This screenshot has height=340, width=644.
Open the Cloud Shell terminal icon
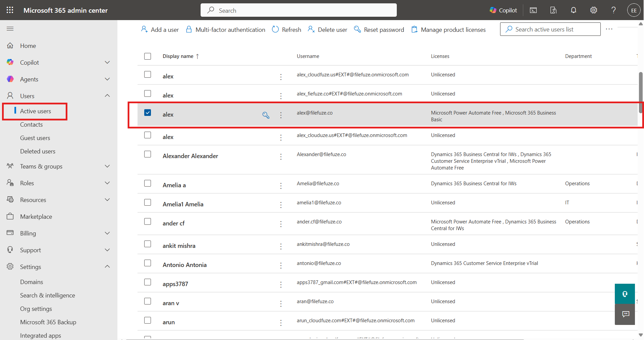533,10
